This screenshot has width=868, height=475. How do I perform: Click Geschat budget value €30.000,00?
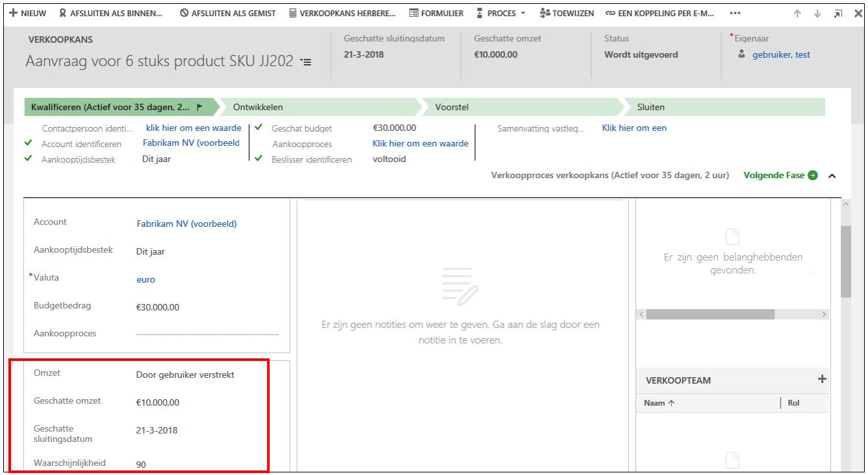pyautogui.click(x=395, y=128)
